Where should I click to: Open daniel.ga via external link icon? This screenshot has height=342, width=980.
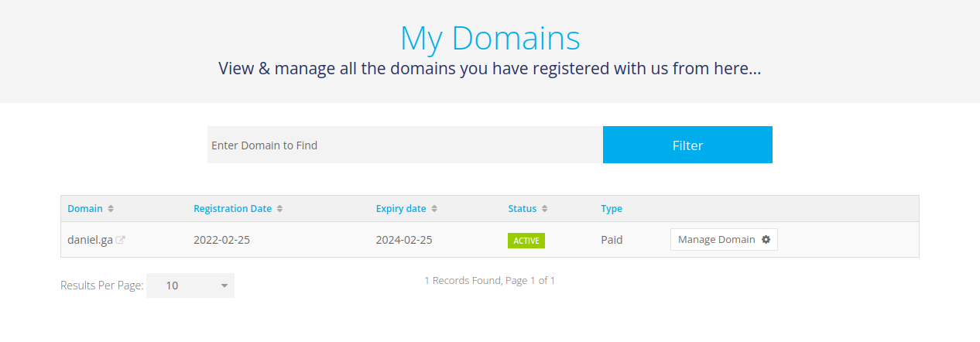pos(120,240)
